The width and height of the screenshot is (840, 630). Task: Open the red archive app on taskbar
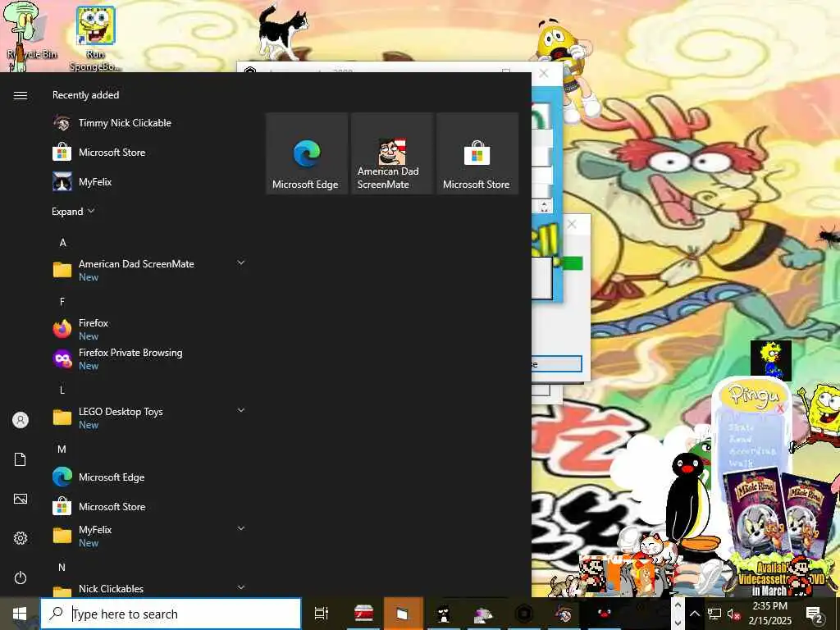coord(363,614)
